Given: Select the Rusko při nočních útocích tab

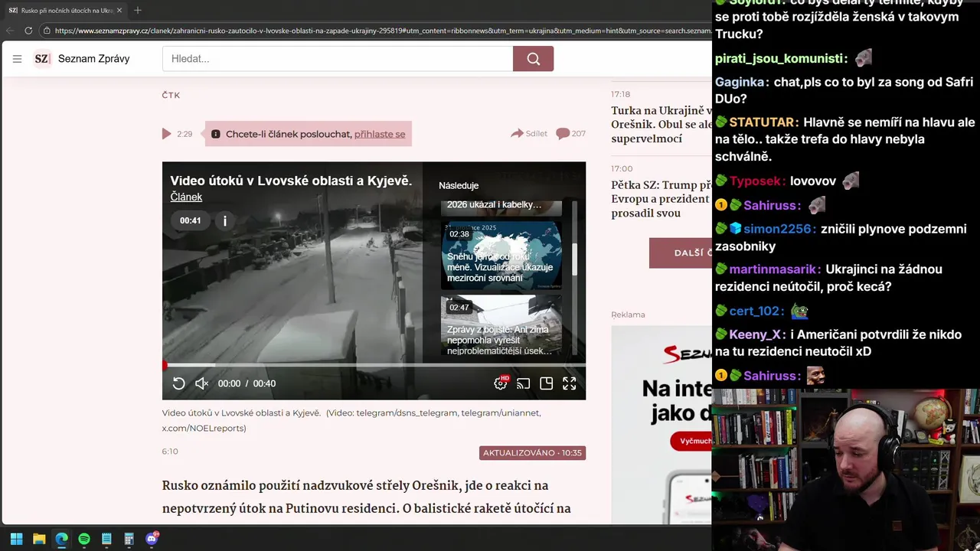Looking at the screenshot, I should click(66, 11).
